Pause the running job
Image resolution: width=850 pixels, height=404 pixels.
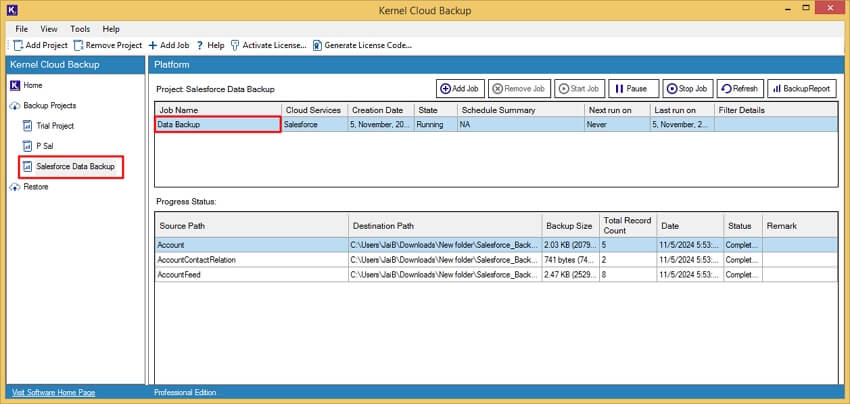pyautogui.click(x=634, y=88)
